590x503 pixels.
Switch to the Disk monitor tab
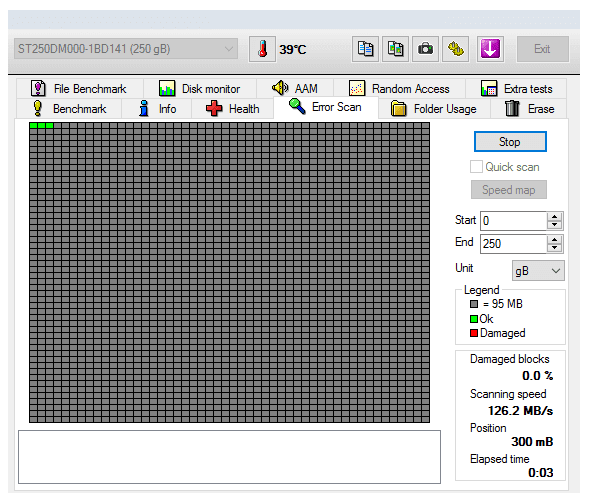(200, 89)
